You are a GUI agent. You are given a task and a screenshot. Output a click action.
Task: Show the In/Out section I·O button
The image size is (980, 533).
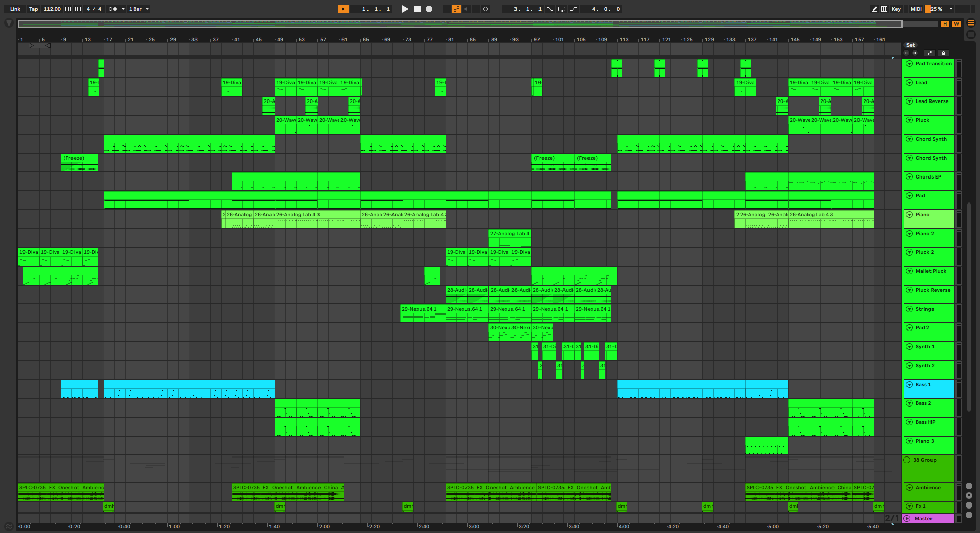click(x=969, y=486)
